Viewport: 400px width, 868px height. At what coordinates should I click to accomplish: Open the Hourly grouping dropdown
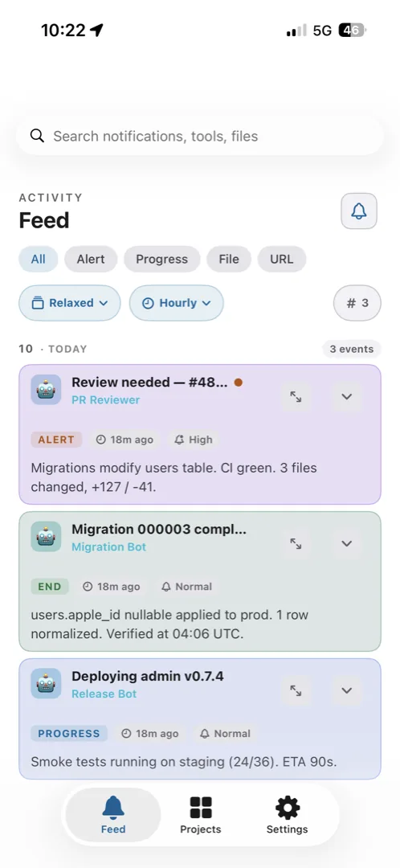coord(177,303)
